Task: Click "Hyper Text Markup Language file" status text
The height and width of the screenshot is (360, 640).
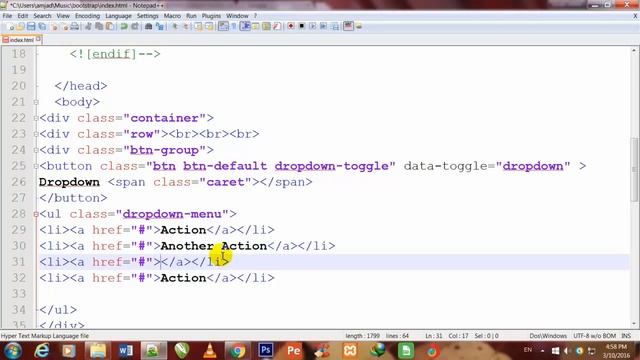Action: tap(45, 336)
